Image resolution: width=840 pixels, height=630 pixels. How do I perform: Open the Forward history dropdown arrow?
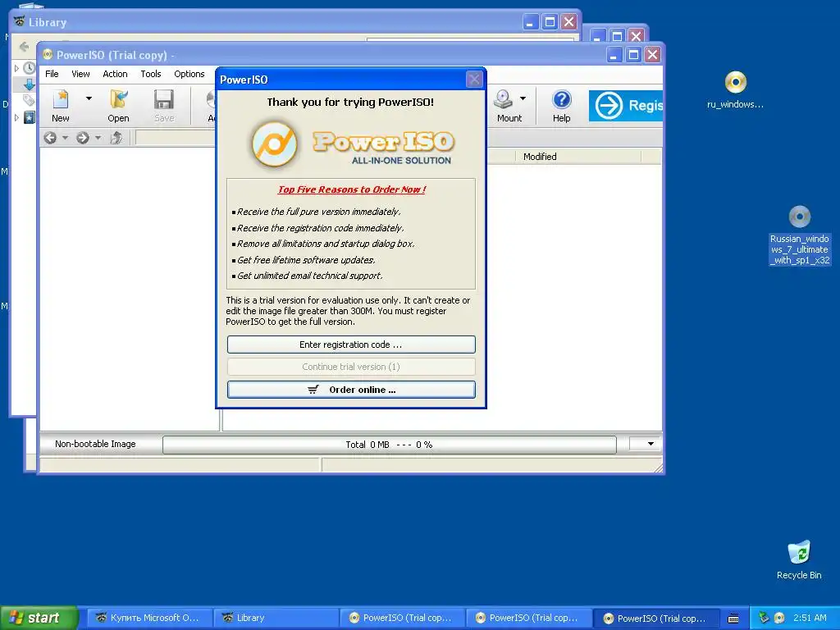[x=98, y=138]
